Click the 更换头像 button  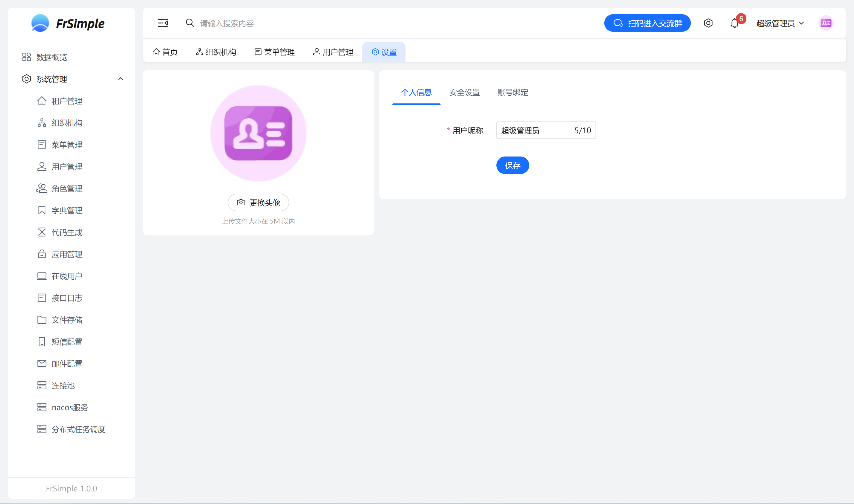click(x=258, y=203)
